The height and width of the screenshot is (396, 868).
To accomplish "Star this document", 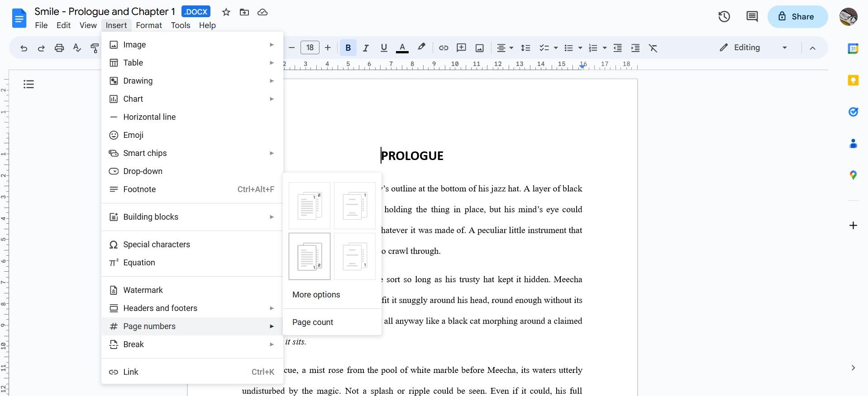I will coord(226,12).
